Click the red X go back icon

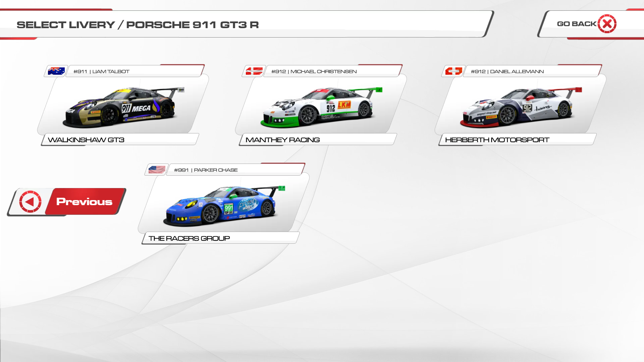point(607,24)
